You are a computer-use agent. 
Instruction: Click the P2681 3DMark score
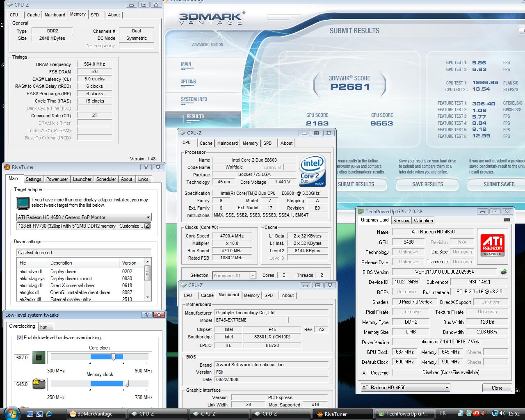coord(350,87)
